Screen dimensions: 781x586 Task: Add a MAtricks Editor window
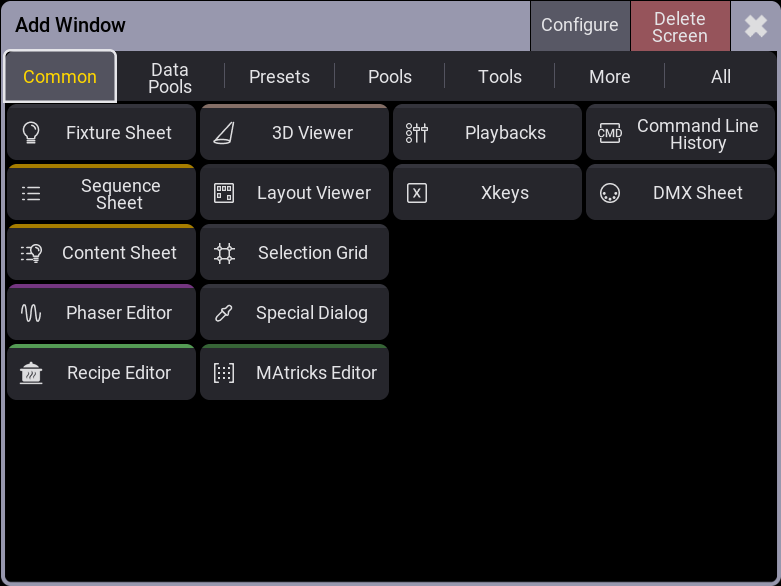point(294,372)
